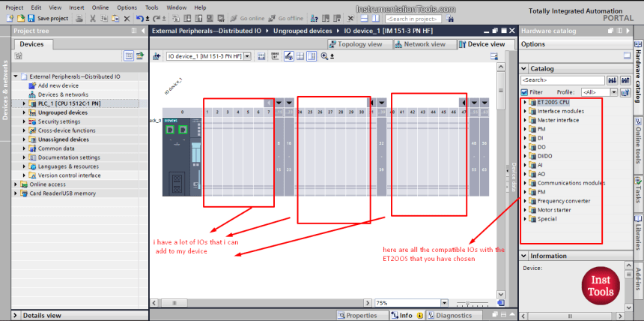Expand Motor starter catalog folder
Viewport: 644px width, 321px height.
[x=525, y=210]
